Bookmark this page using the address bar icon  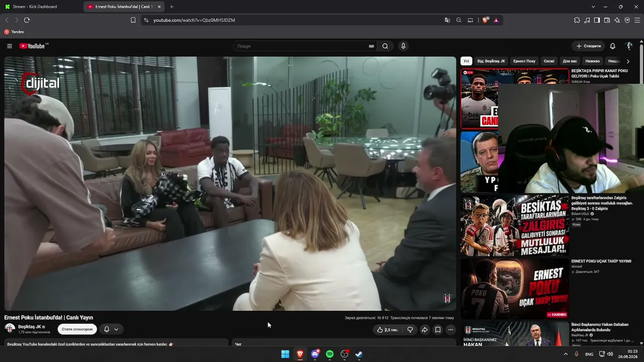(133, 20)
